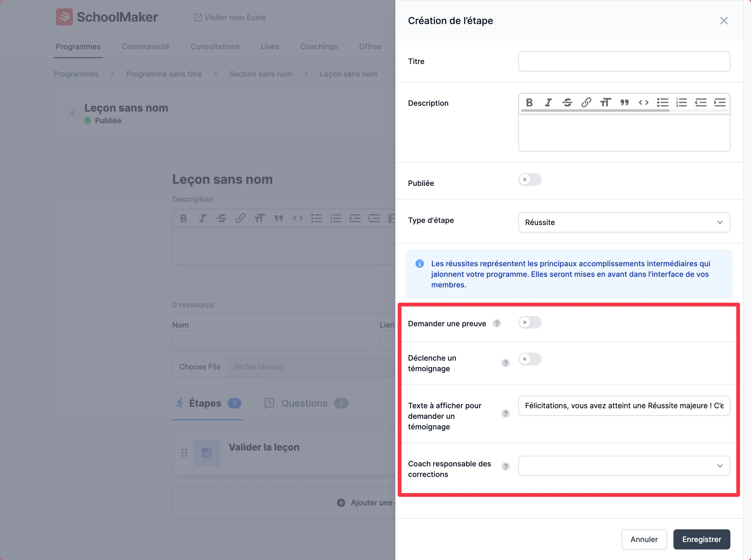This screenshot has width=751, height=560.
Task: Click Choose File button
Action: tap(200, 367)
